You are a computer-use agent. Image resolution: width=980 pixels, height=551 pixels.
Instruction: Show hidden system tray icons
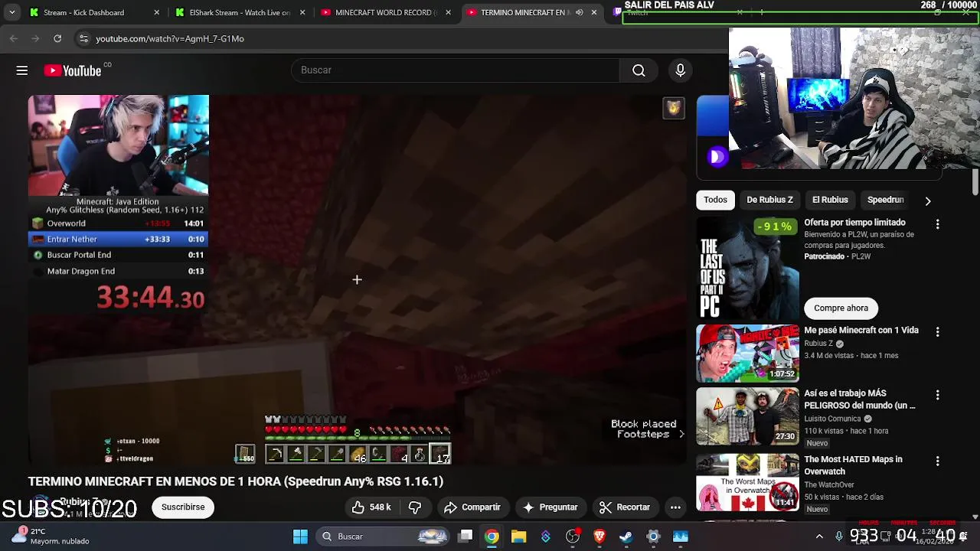click(819, 536)
